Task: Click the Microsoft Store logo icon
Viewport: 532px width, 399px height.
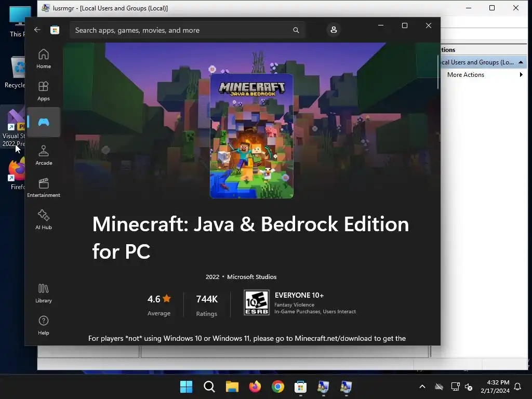Action: coord(55,30)
